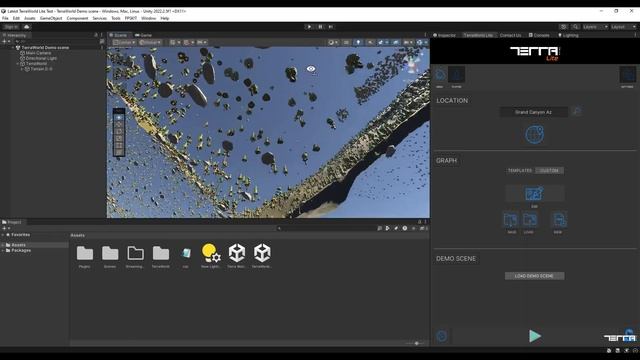
Task: Open the Component menu
Action: pyautogui.click(x=77, y=18)
